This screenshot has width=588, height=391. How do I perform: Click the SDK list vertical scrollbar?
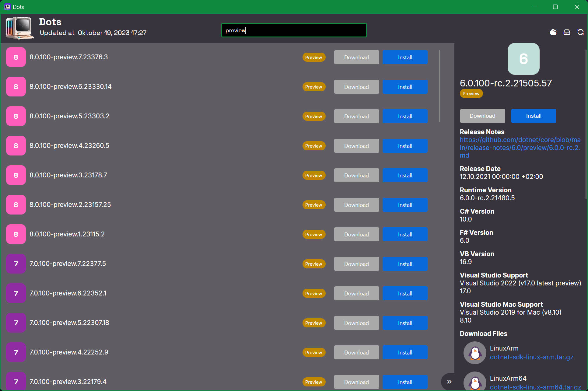click(x=439, y=86)
